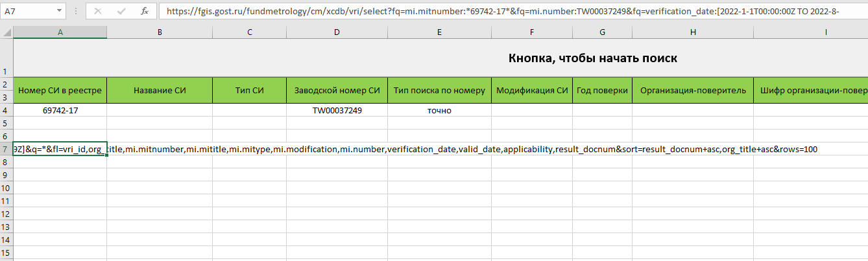
Task: Click inside the formula bar URL text
Action: click(506, 11)
